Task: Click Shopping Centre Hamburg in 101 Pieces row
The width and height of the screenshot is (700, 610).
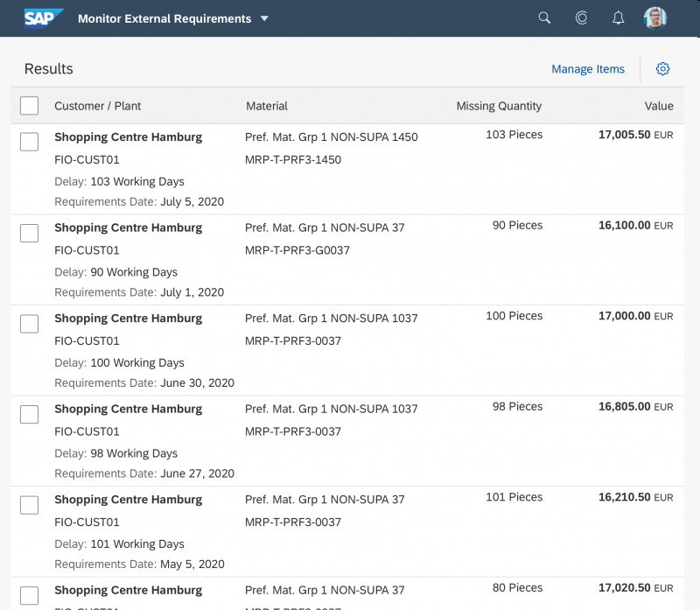Action: pyautogui.click(x=128, y=500)
